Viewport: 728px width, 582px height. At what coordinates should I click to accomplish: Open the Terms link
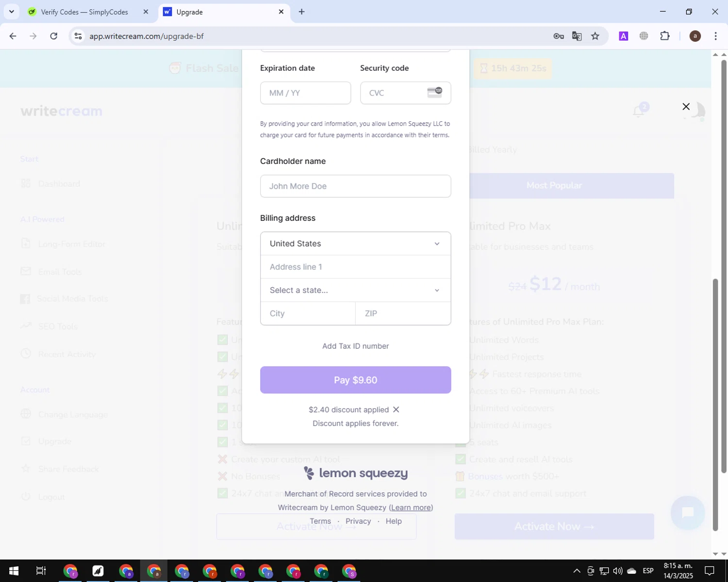tap(320, 521)
